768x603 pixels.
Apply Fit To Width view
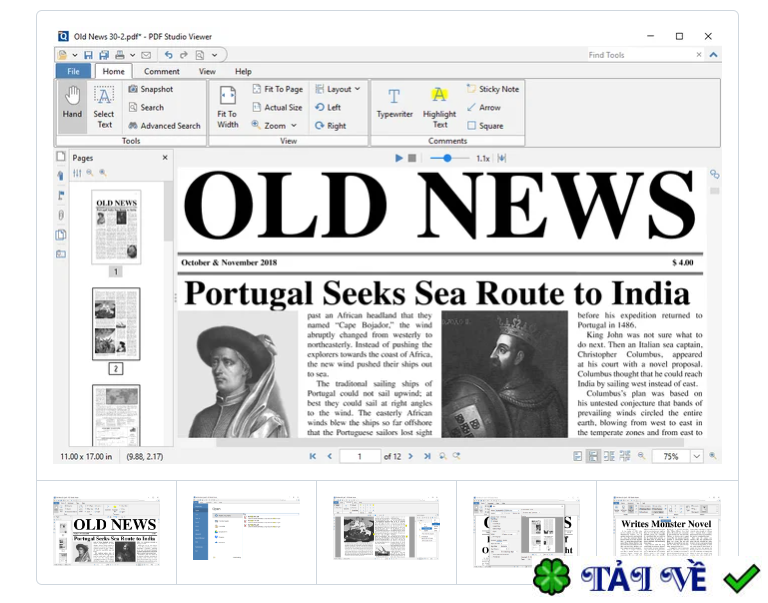[227, 107]
